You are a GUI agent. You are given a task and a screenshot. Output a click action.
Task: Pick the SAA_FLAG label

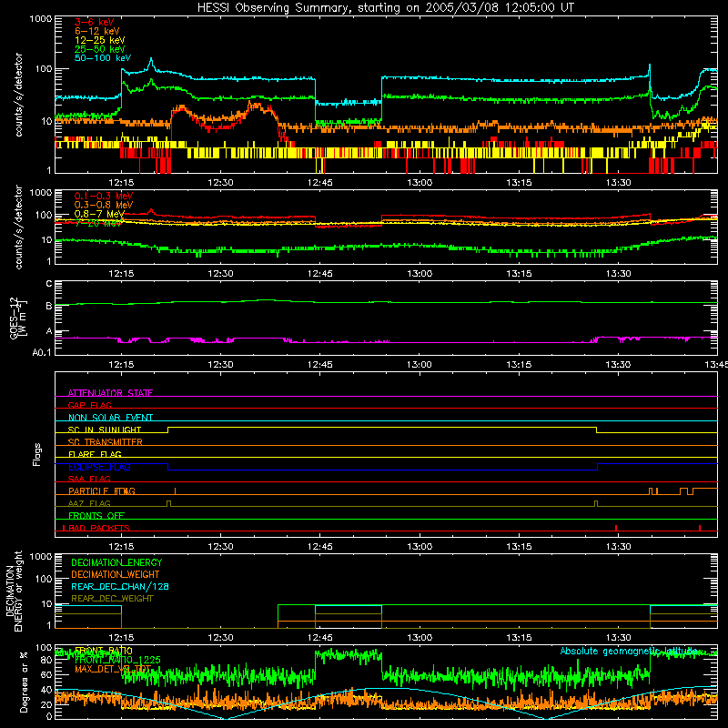(89, 479)
